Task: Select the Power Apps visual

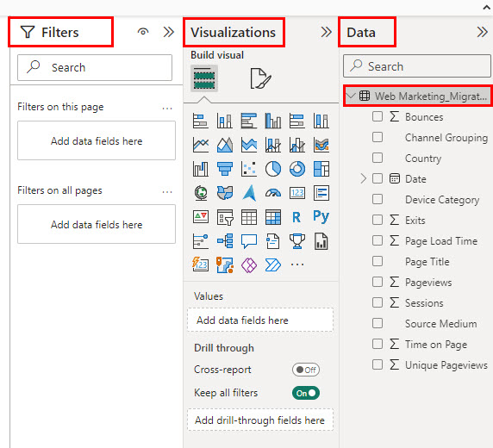Action: (249, 264)
